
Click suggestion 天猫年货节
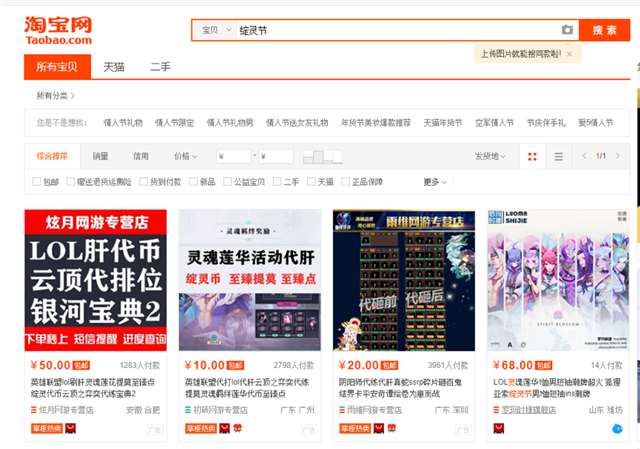(443, 122)
